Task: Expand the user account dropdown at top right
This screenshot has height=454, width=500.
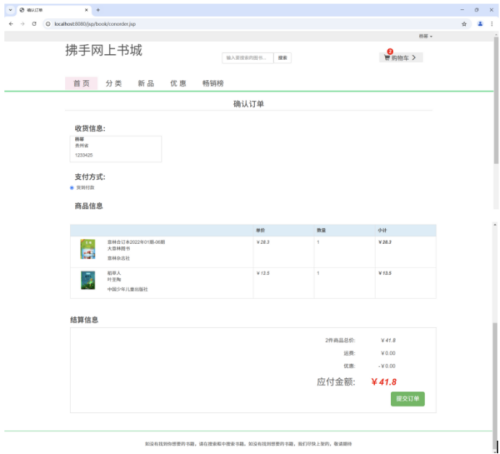Action: [426, 36]
